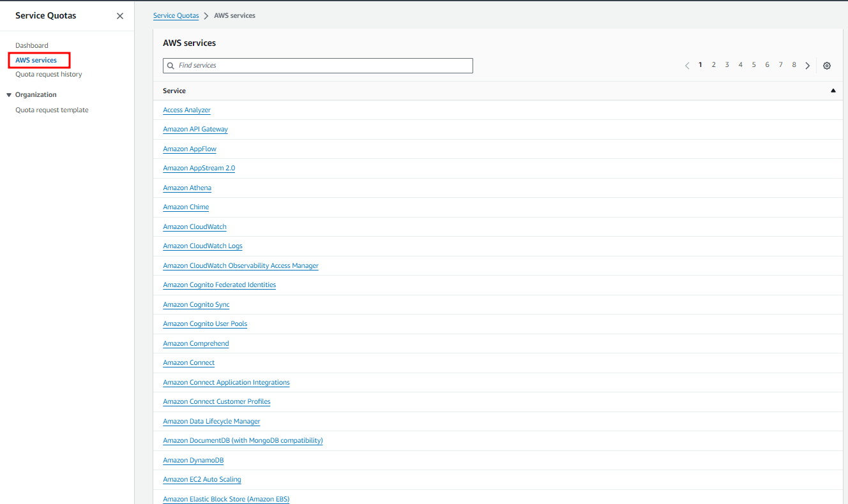Click the Service column header

tap(174, 91)
